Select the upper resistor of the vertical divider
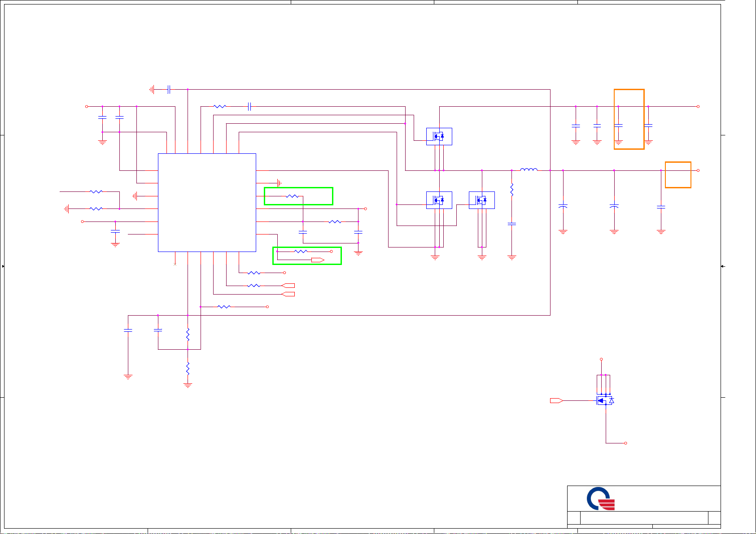Screen dimensions: 756x534 [x=188, y=334]
